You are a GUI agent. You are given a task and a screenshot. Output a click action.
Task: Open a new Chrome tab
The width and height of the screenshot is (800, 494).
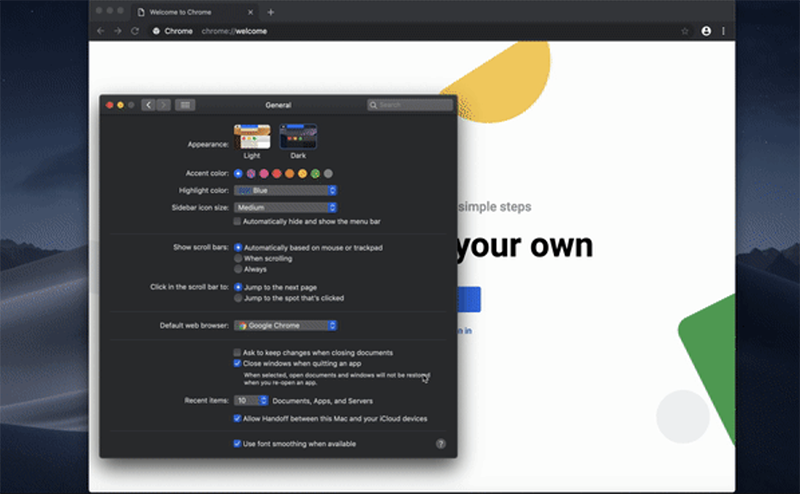point(271,12)
